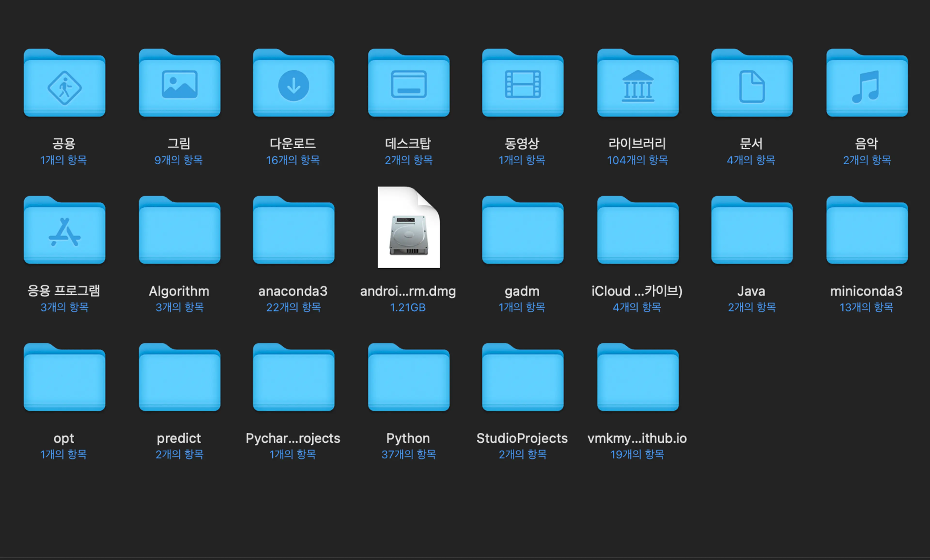
Task: Select the gadm folder icon
Action: (x=523, y=230)
